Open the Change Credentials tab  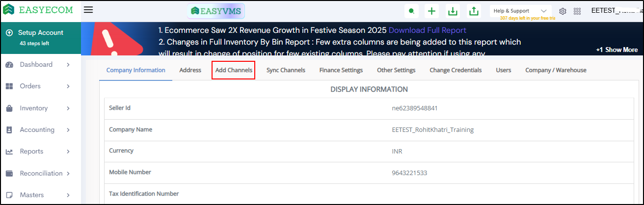tap(456, 70)
